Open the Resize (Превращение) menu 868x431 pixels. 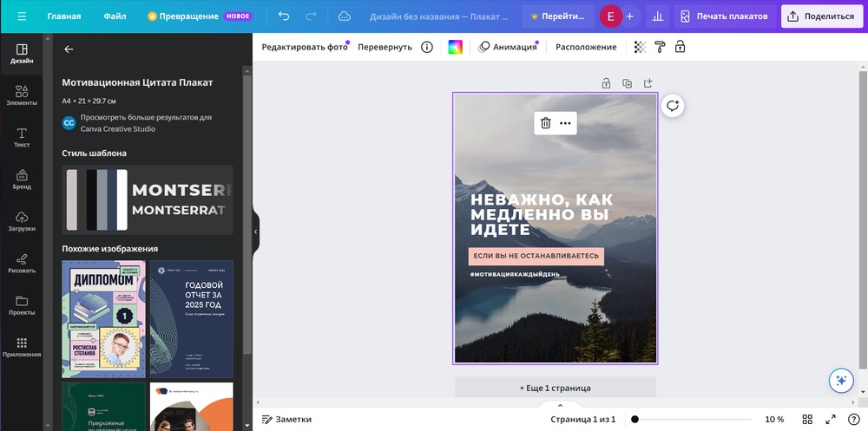click(200, 16)
